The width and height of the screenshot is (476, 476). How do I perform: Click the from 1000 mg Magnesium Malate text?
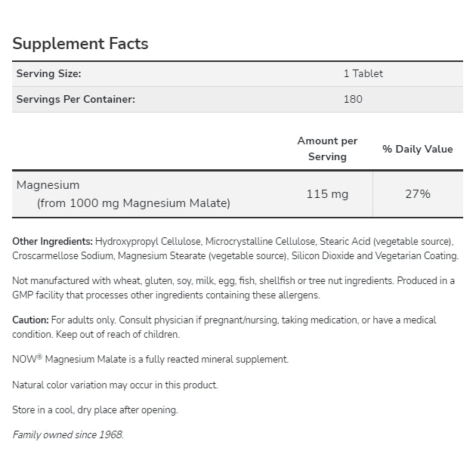134,203
